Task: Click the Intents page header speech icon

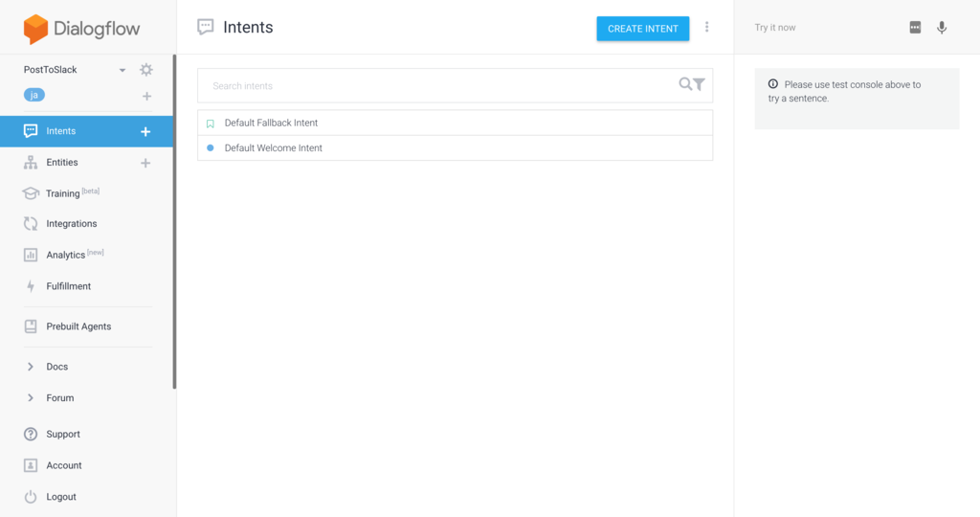Action: click(205, 27)
